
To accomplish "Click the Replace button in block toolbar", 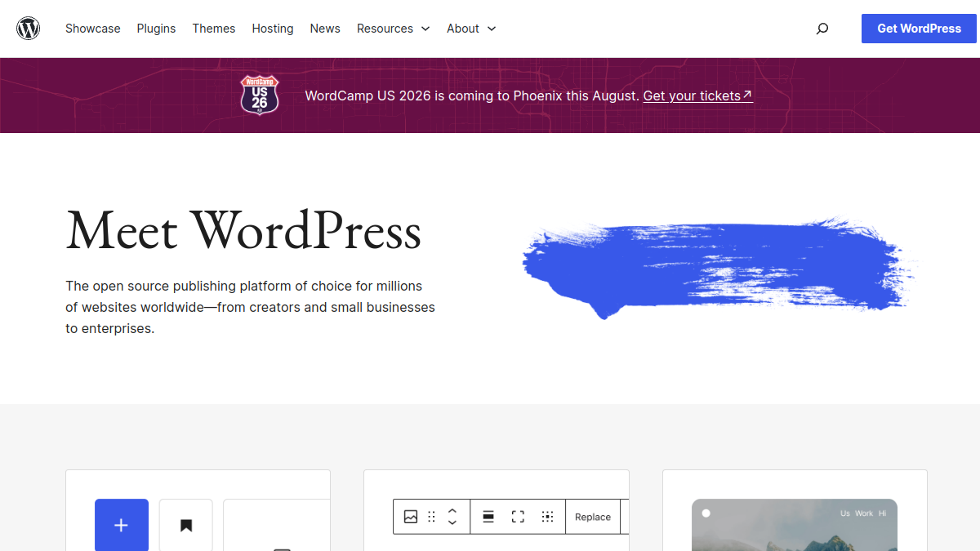I will coord(593,517).
